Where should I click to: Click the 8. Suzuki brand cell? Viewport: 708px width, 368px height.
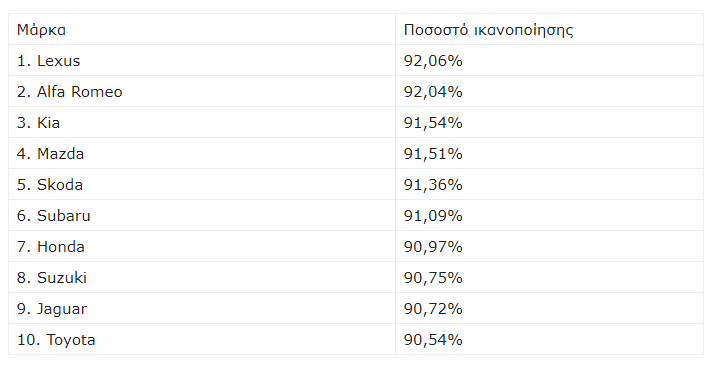[202, 277]
